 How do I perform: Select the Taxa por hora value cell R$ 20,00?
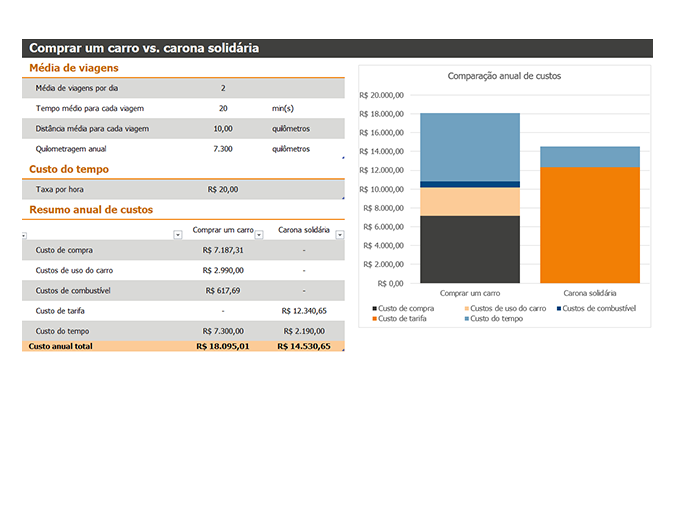[223, 190]
